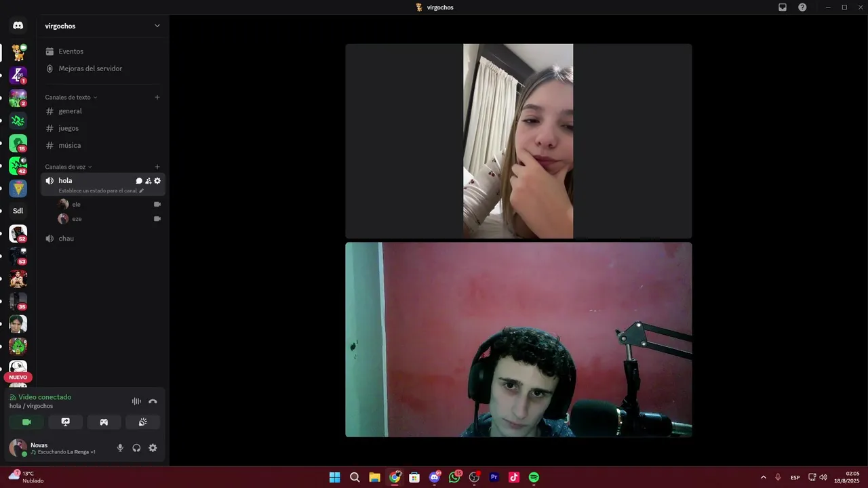
Task: Focus the top webcam video tile
Action: tap(519, 141)
